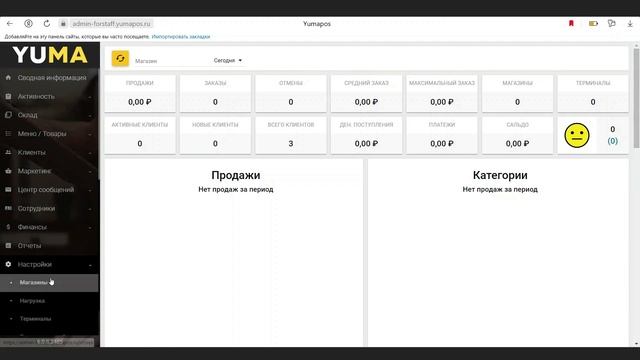Click the ПРОДАЖИ summary card

140,93
